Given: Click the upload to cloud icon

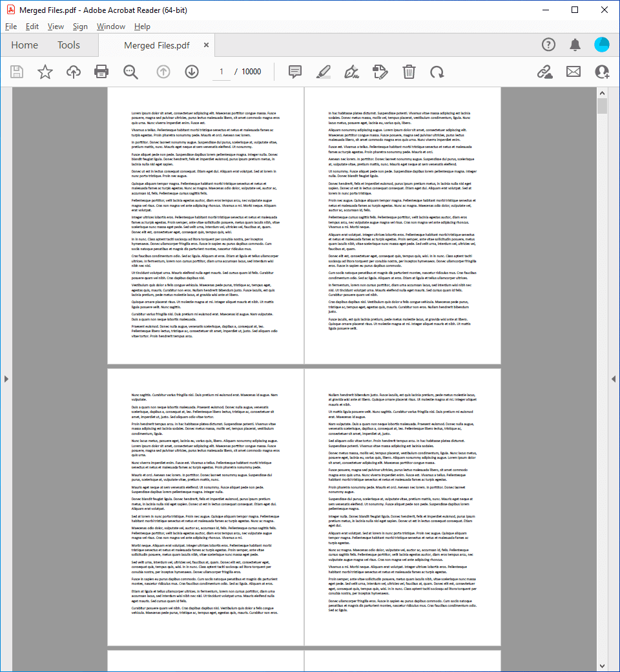Looking at the screenshot, I should point(74,72).
